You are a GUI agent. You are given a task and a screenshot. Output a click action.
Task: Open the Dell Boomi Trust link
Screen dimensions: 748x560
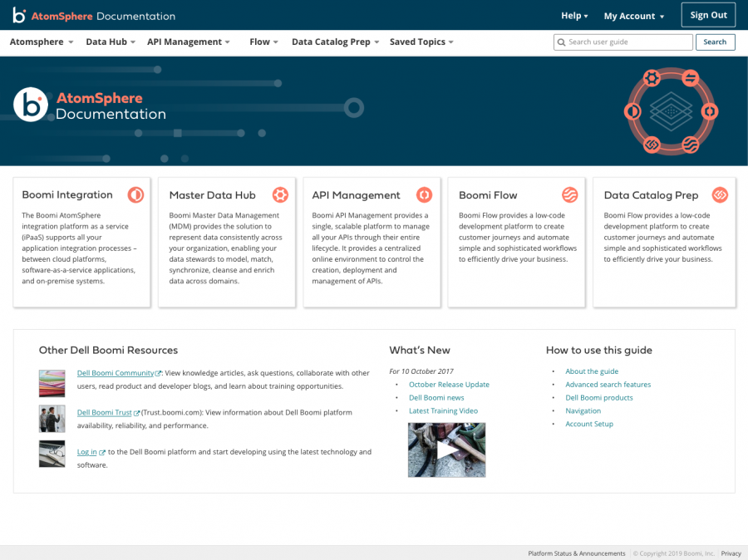(x=105, y=413)
